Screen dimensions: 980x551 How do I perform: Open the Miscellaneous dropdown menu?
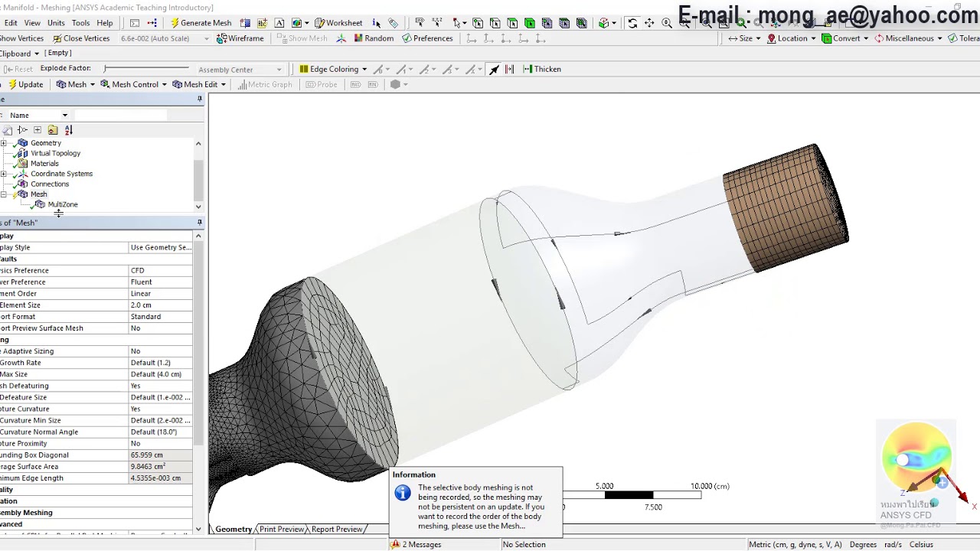(908, 38)
